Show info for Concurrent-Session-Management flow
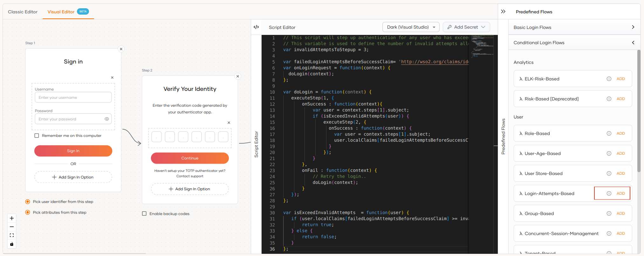This screenshot has width=644, height=256. (609, 233)
